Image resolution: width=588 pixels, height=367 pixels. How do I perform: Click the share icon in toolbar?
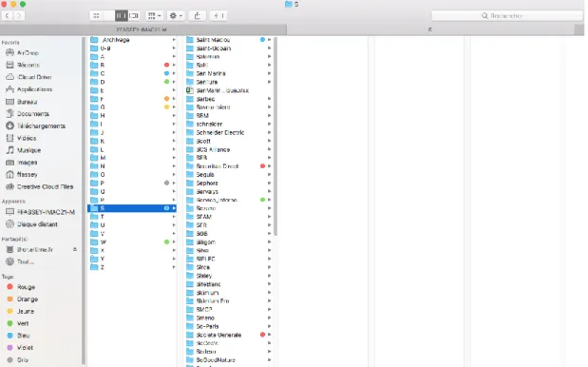coord(198,16)
